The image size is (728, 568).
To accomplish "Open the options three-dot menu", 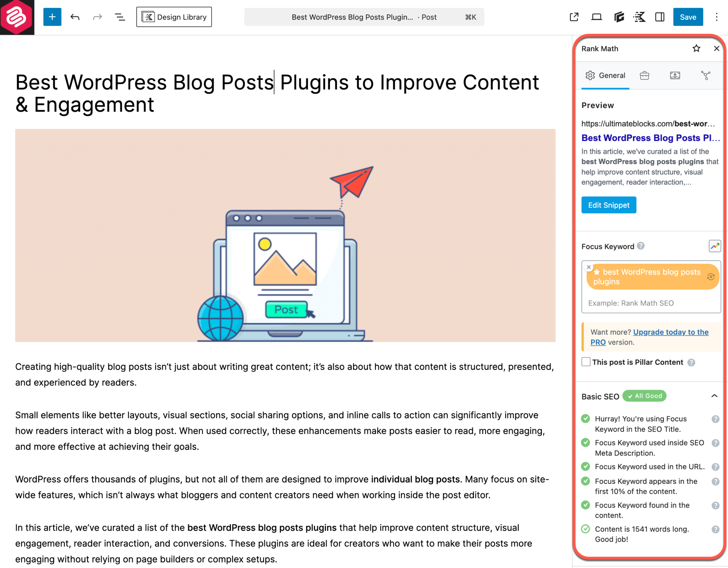I will 717,17.
